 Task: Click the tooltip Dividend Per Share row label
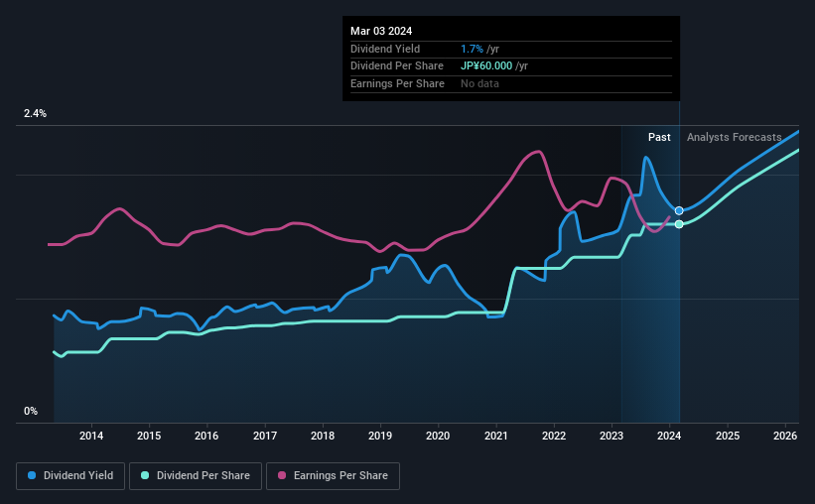point(397,66)
